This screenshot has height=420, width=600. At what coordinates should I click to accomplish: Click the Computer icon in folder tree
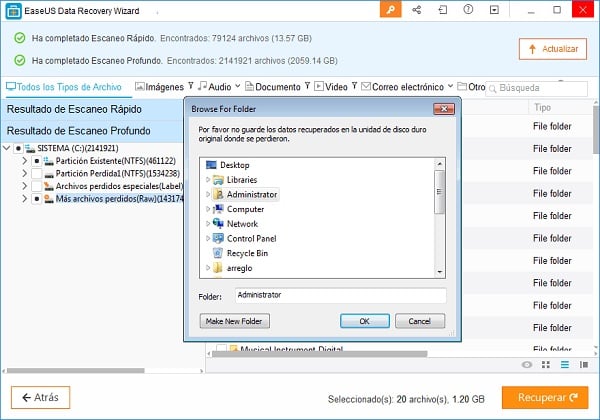point(218,209)
